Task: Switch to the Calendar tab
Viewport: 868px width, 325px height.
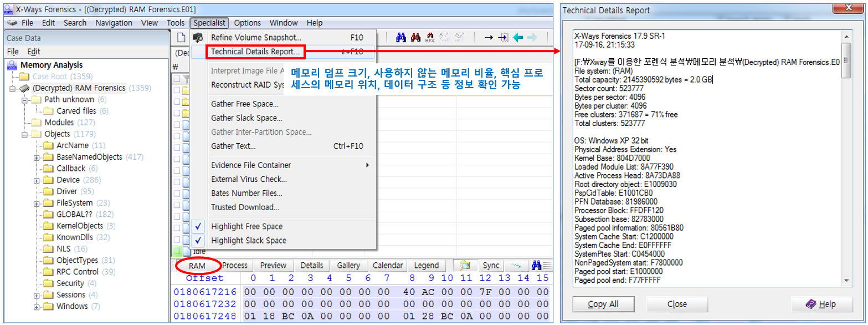Action: point(388,266)
